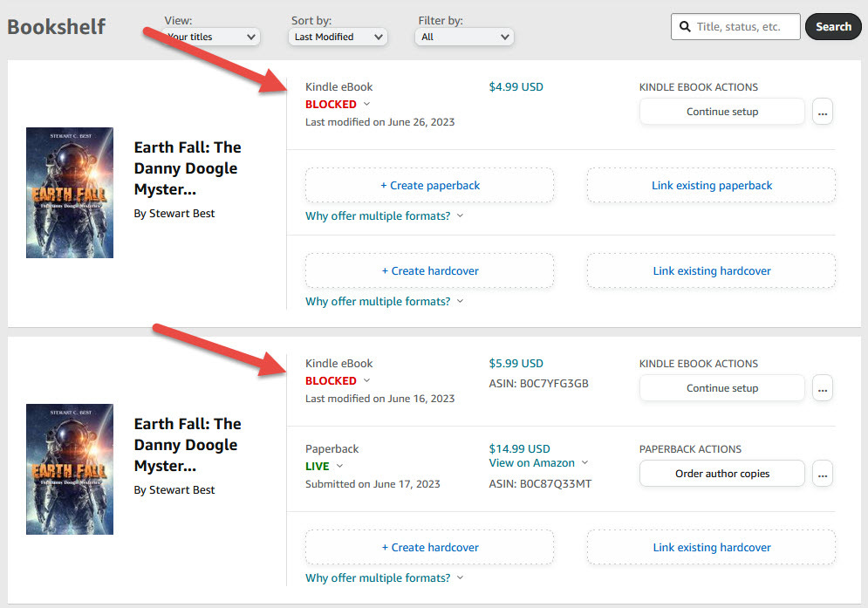This screenshot has height=608, width=868.
Task: Click + Create hardcover in first book
Action: 429,270
